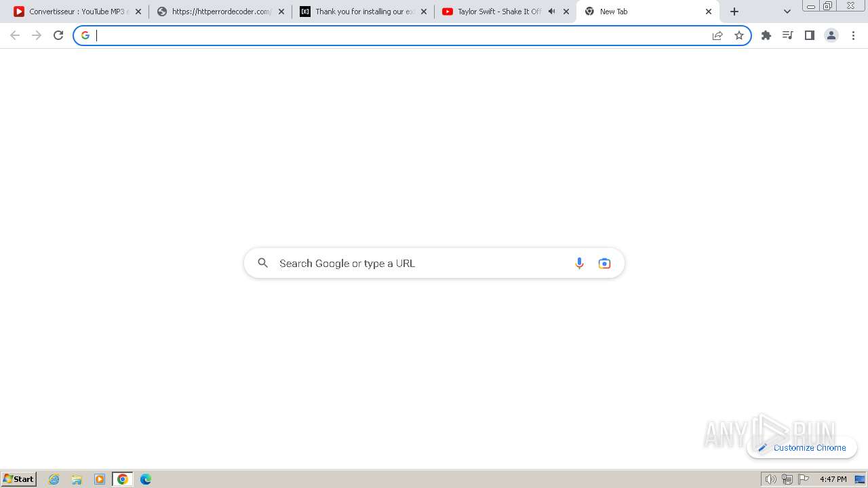Screen dimensions: 868x488
Task: Click the Google icon in address bar
Action: (85, 35)
